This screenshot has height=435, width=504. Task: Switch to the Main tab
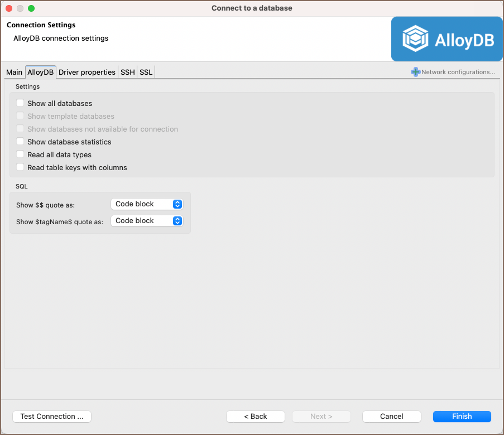[15, 72]
